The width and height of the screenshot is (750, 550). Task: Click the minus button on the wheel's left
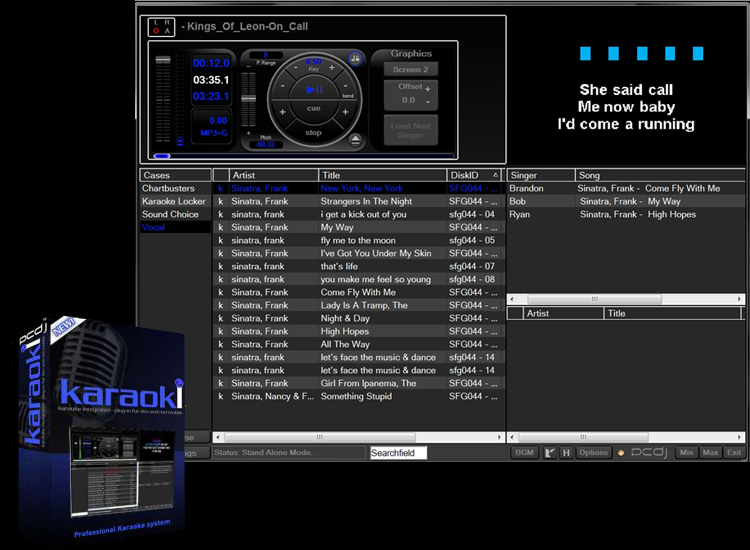tap(283, 86)
